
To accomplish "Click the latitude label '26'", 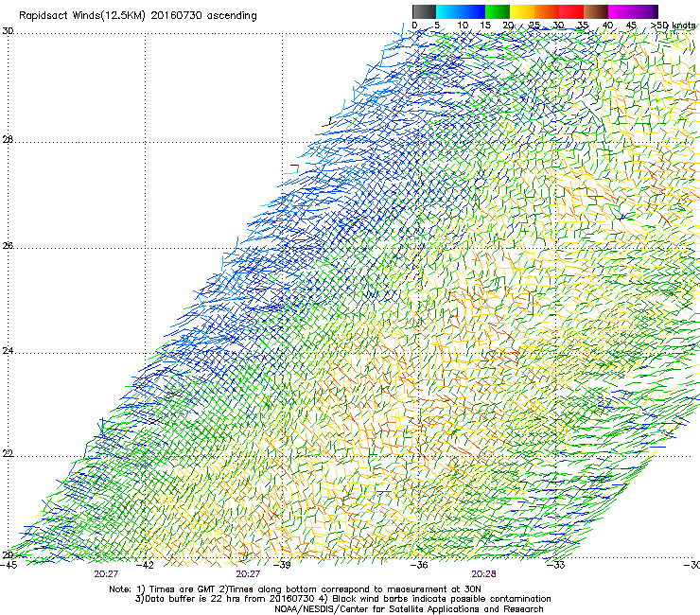I will tap(8, 246).
